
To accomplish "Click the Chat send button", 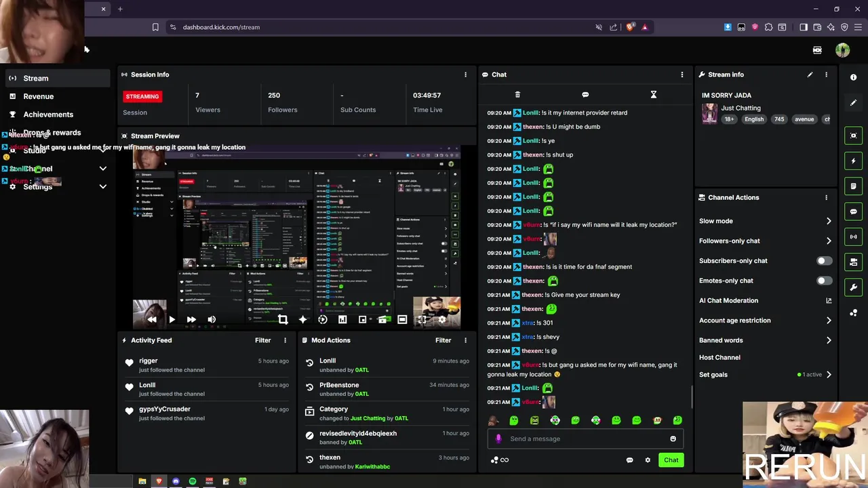I will point(671,460).
